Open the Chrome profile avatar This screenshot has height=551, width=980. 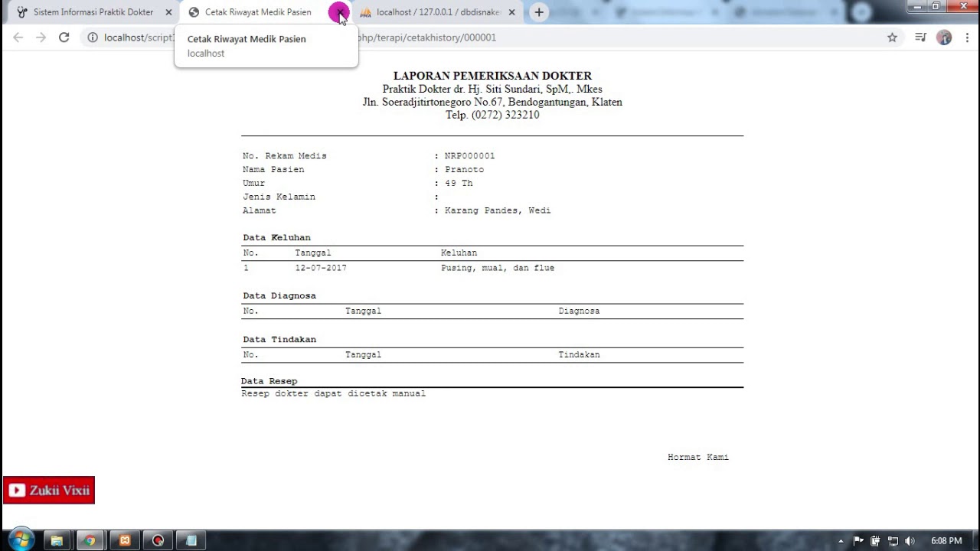[x=944, y=37]
